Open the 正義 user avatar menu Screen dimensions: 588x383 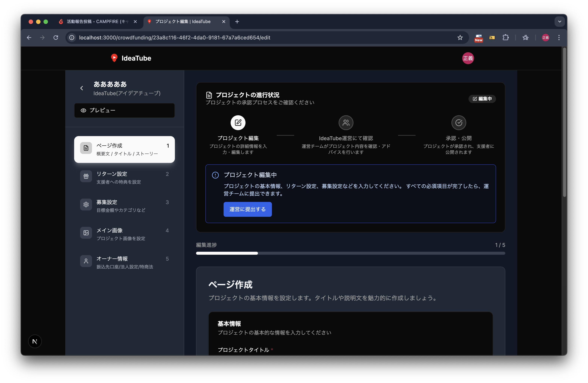468,58
